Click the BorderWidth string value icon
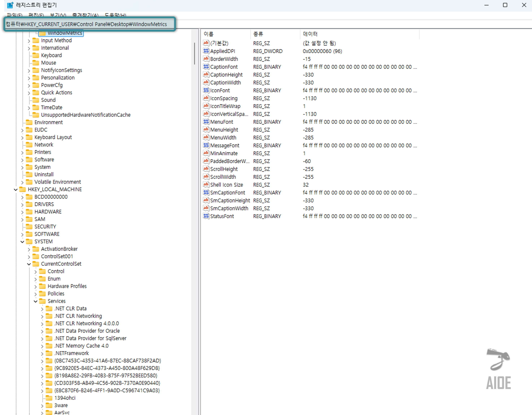The image size is (532, 415). tap(206, 59)
